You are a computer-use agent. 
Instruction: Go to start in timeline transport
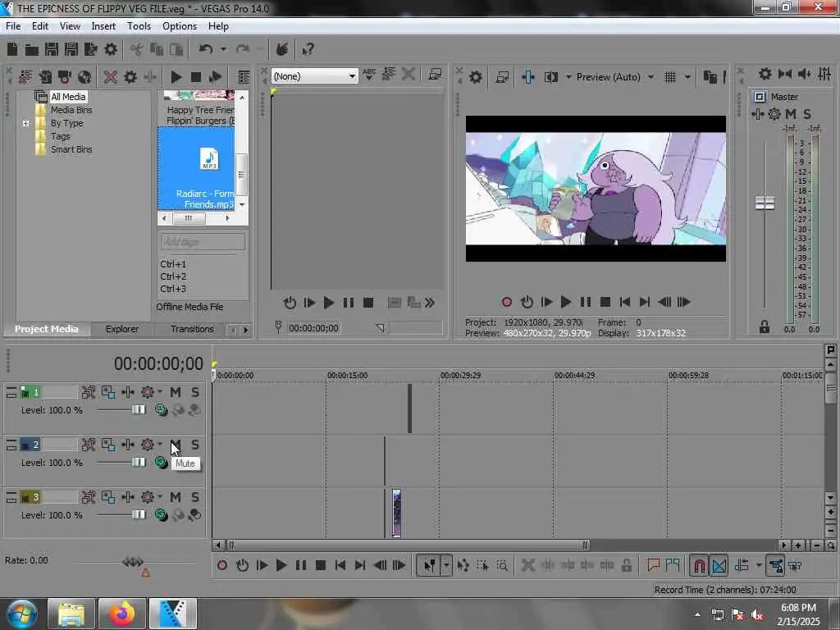tap(340, 565)
